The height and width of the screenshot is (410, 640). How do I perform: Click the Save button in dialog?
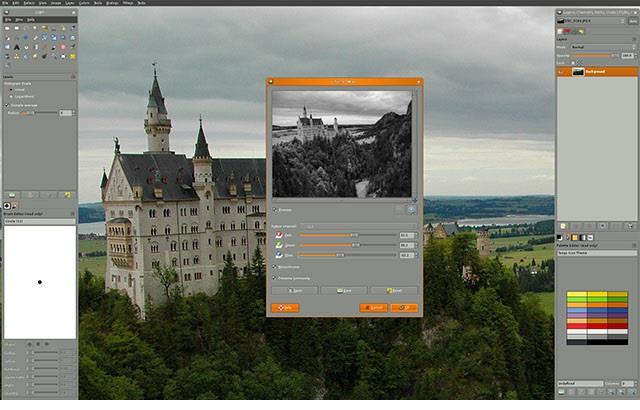pyautogui.click(x=344, y=290)
